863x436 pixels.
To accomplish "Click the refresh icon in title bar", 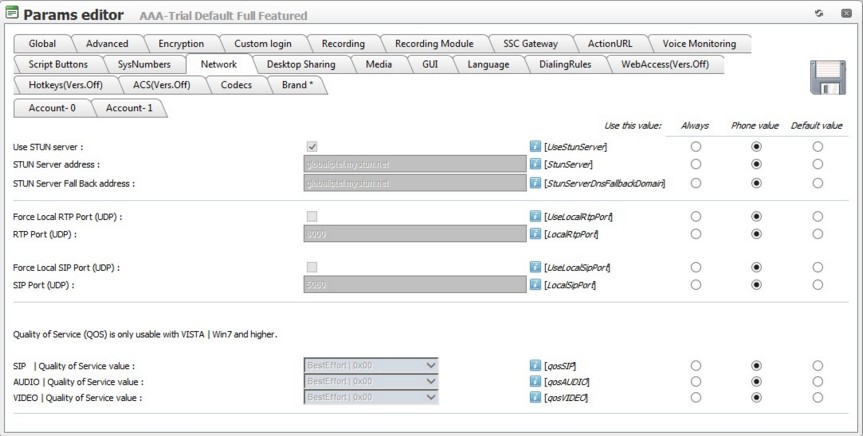I will click(x=819, y=14).
